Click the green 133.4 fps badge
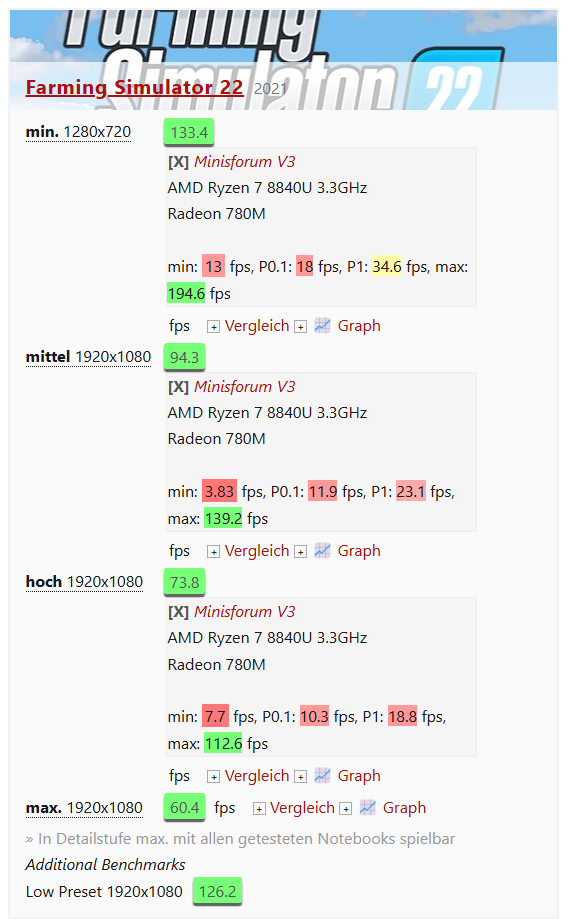Screen dimensions: 579x919 coord(188,130)
